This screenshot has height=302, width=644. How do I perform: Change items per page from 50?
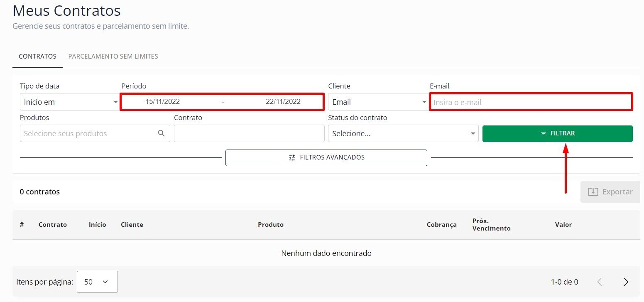coord(97,282)
